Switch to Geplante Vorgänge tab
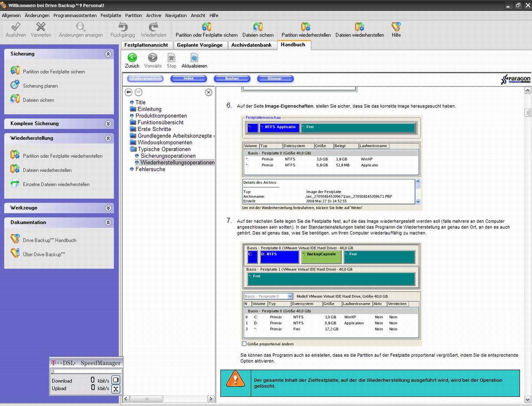The height and width of the screenshot is (406, 532). [200, 45]
